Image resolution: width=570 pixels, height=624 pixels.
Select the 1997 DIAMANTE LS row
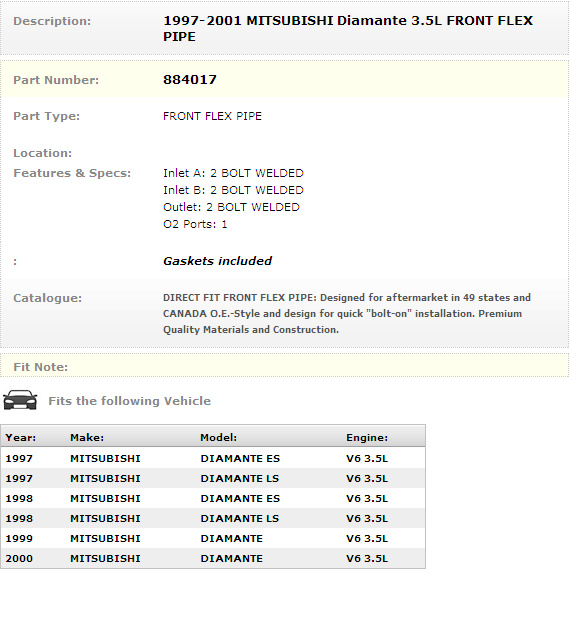point(213,478)
